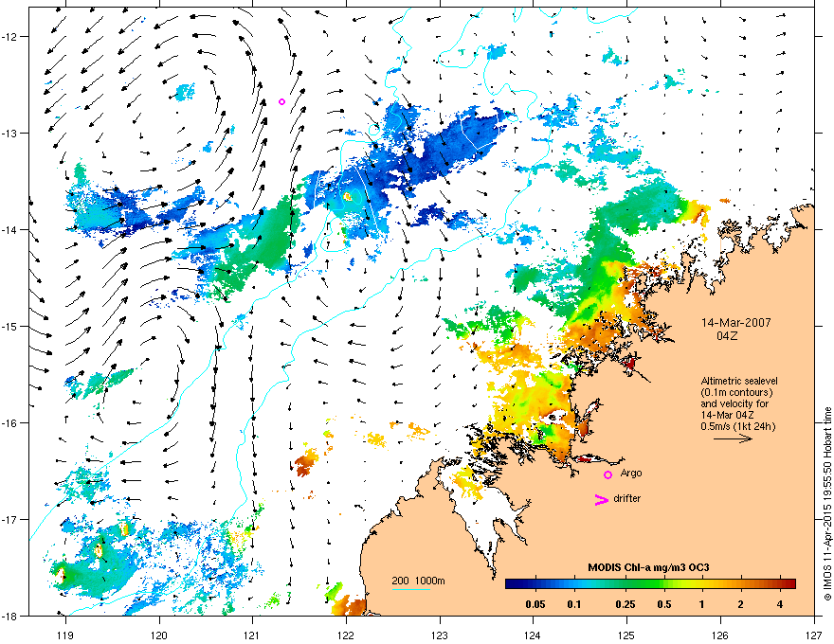Click the '121' longitude axis label

252,635
